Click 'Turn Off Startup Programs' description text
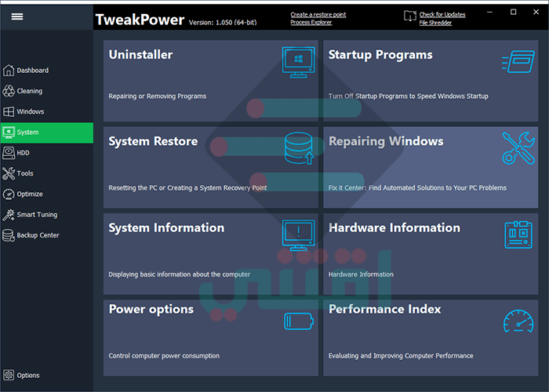Image resolution: width=549 pixels, height=392 pixels. coord(408,96)
